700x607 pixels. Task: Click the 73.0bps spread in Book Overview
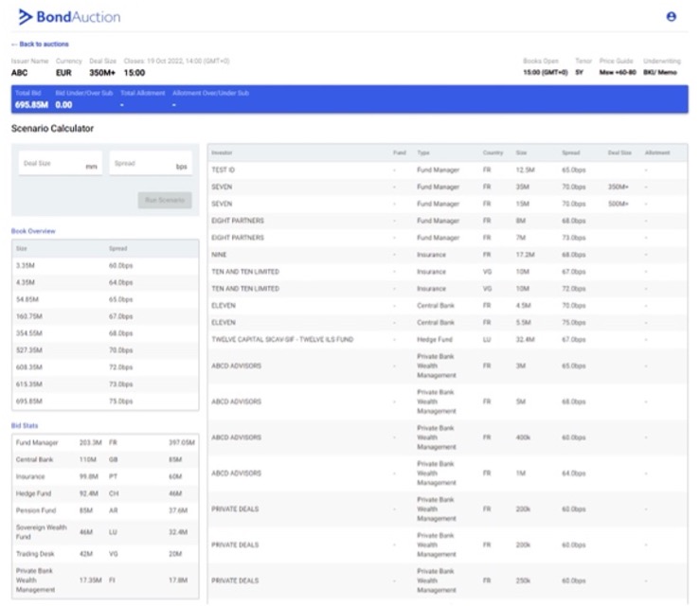(121, 384)
